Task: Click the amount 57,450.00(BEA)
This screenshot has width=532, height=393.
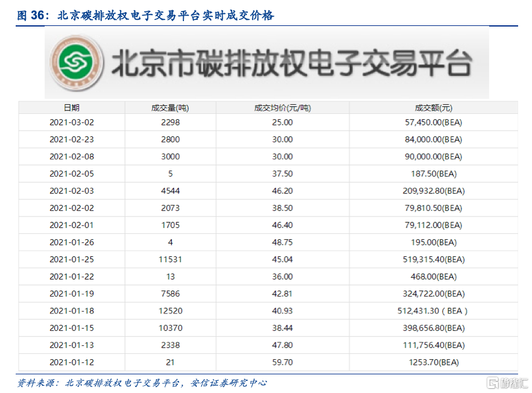Action: [434, 122]
